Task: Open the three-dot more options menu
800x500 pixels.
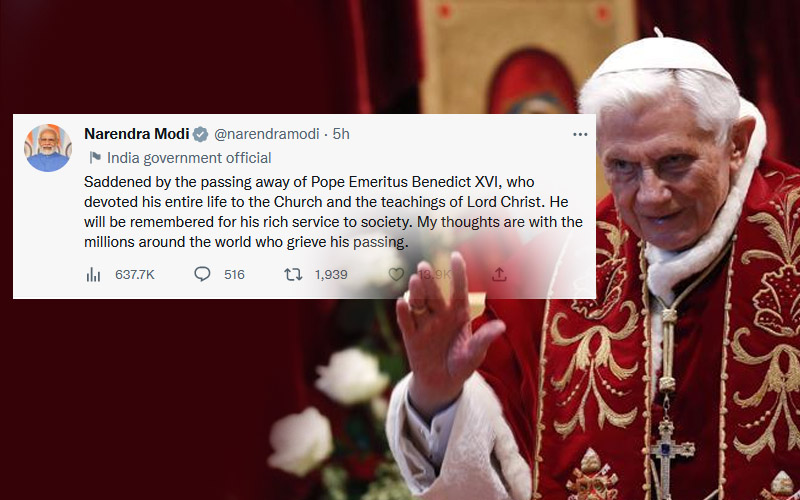Action: point(580,134)
